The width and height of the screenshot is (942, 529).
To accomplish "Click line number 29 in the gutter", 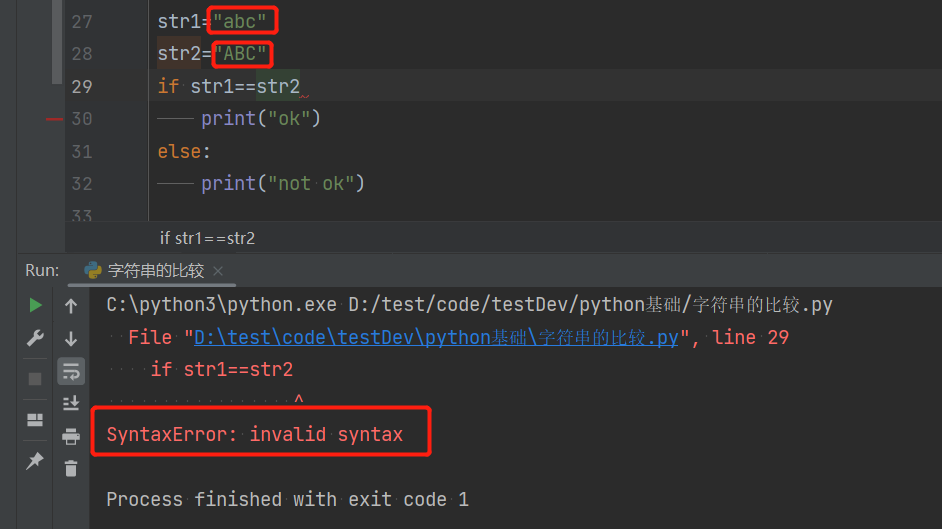I will [81, 86].
